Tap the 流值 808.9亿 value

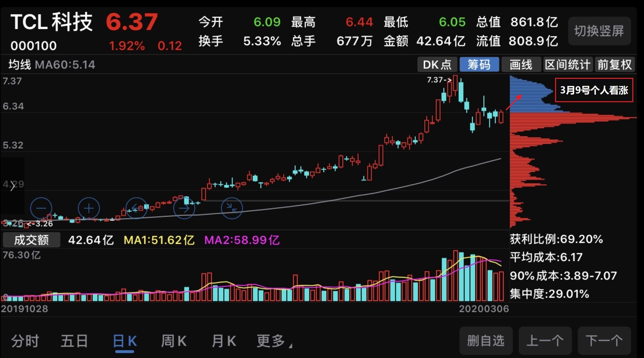533,41
